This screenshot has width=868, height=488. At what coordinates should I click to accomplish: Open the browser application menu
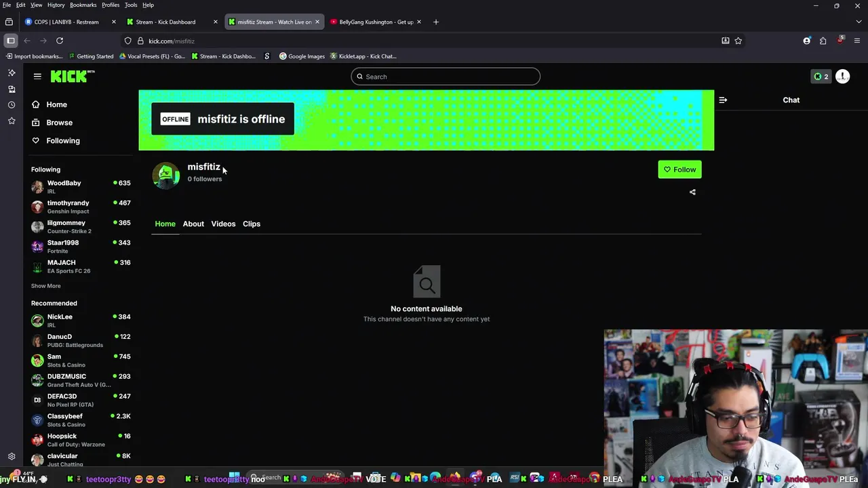(x=857, y=41)
